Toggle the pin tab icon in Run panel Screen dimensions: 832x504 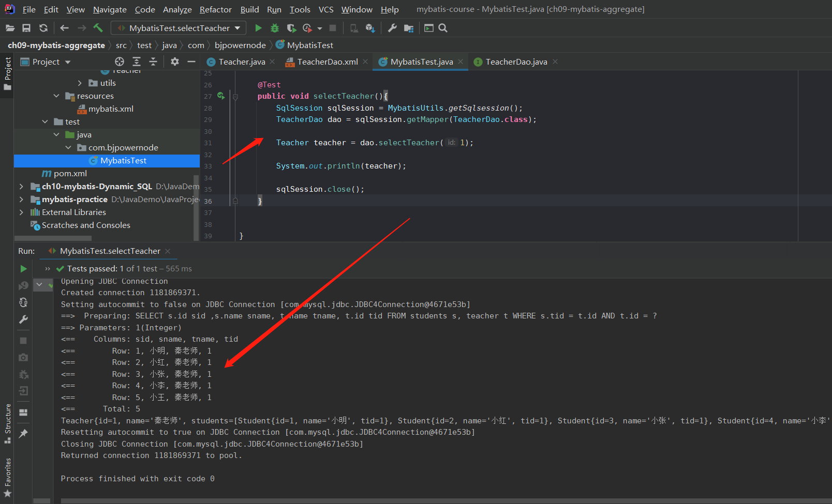pos(23,434)
